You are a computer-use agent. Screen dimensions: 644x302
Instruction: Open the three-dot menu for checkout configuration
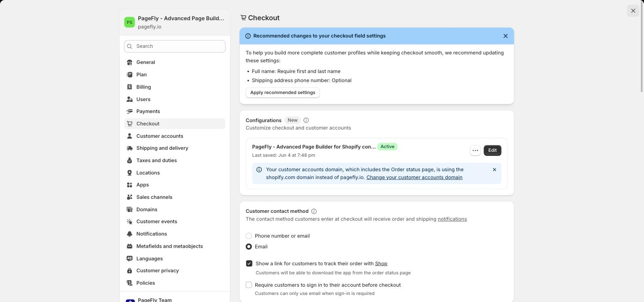tap(475, 151)
